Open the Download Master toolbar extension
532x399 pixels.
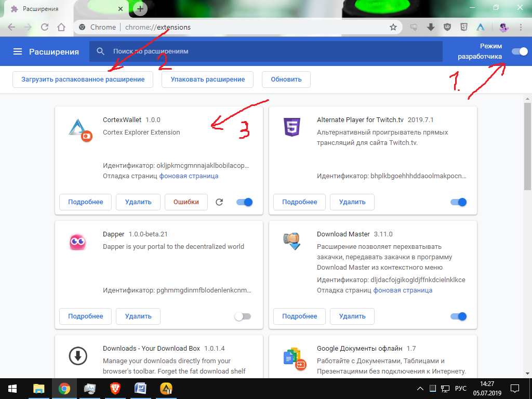[x=431, y=27]
